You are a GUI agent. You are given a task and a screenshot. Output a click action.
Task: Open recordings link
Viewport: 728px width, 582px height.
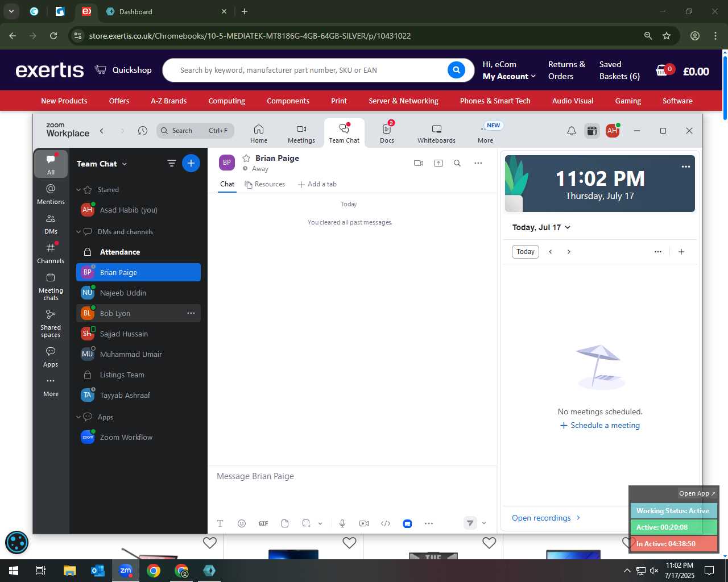546,518
